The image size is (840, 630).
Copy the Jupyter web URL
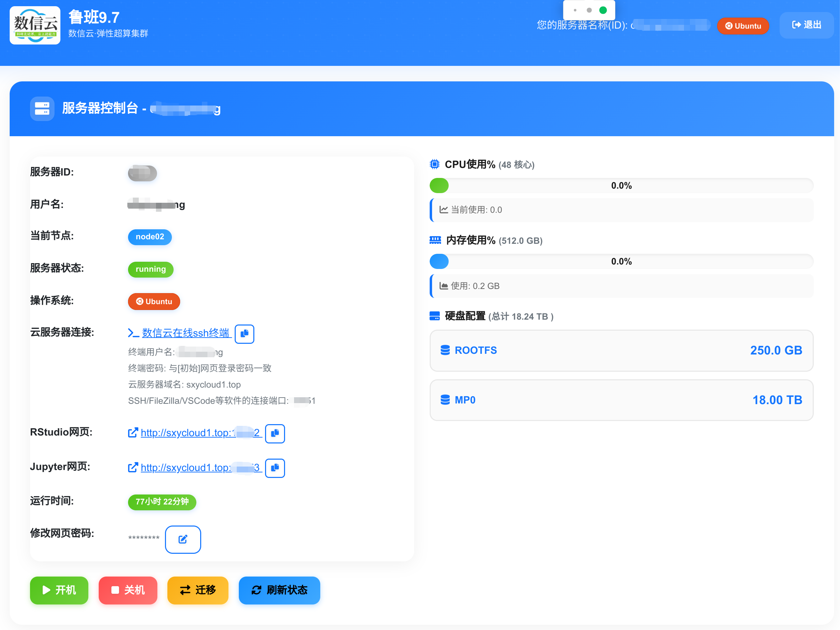275,468
